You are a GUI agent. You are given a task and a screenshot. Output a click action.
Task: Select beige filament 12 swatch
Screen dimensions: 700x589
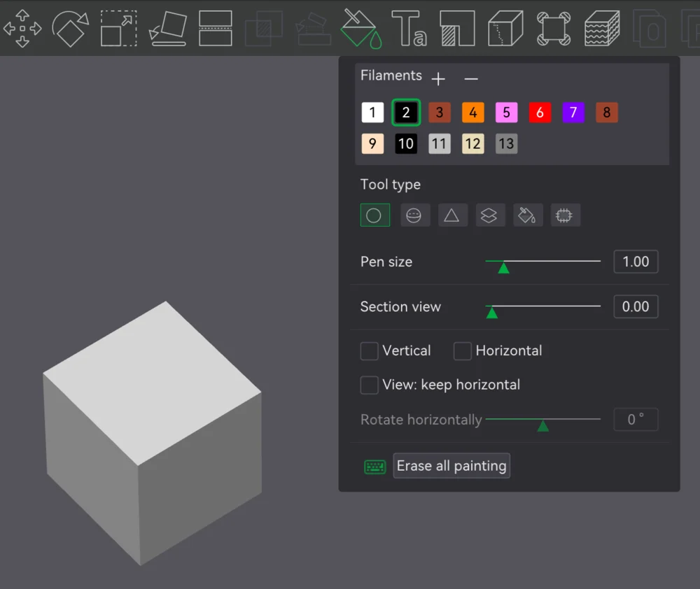[x=472, y=143]
